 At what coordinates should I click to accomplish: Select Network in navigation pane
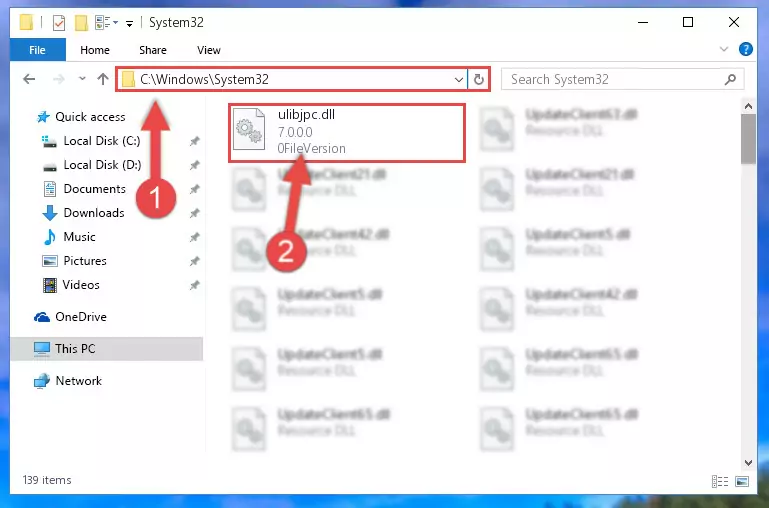[78, 381]
